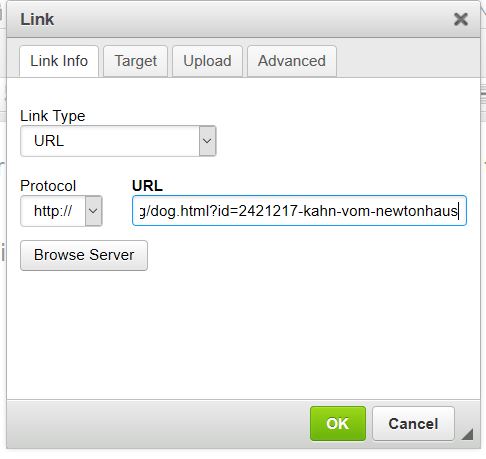Screen dimensions: 486x459
Task: Click the Protocol label text
Action: pyautogui.click(x=48, y=186)
